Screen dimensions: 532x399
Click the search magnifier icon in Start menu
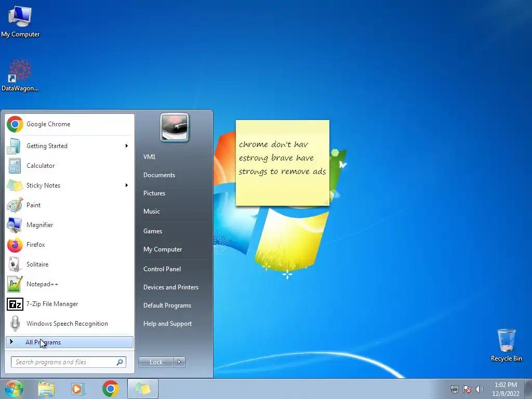pyautogui.click(x=120, y=362)
